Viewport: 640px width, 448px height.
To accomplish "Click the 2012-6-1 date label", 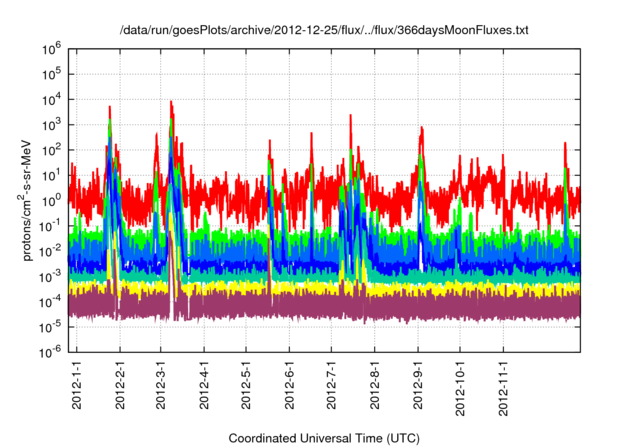I will pyautogui.click(x=289, y=385).
